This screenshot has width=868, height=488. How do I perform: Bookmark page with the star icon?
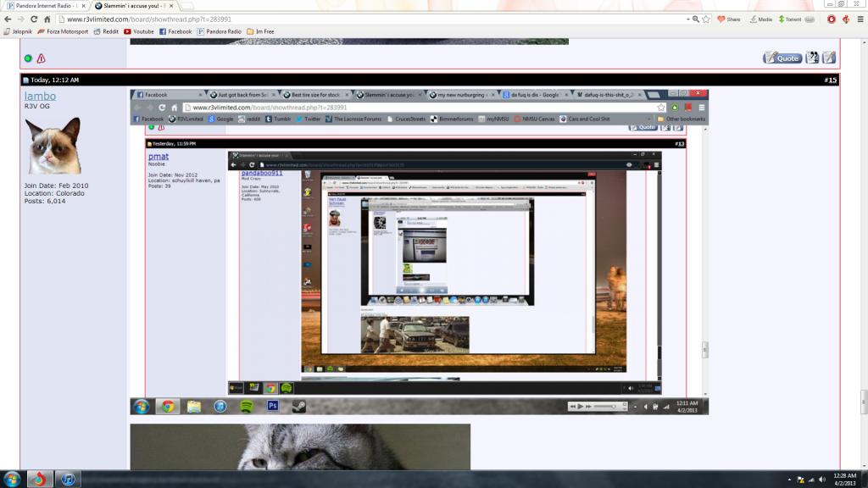(706, 19)
